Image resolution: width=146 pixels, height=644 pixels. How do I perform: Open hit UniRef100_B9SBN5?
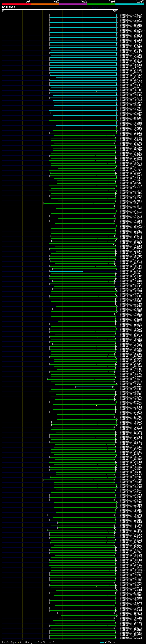pos(131,25)
